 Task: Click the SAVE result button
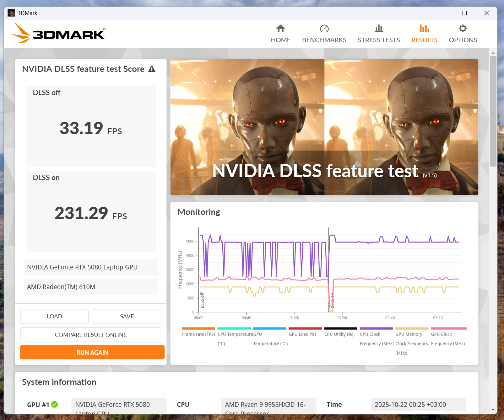click(127, 316)
